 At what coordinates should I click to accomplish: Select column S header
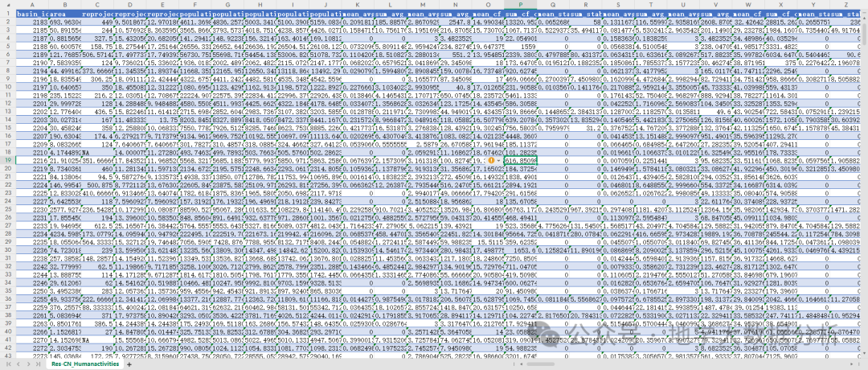(618, 6)
